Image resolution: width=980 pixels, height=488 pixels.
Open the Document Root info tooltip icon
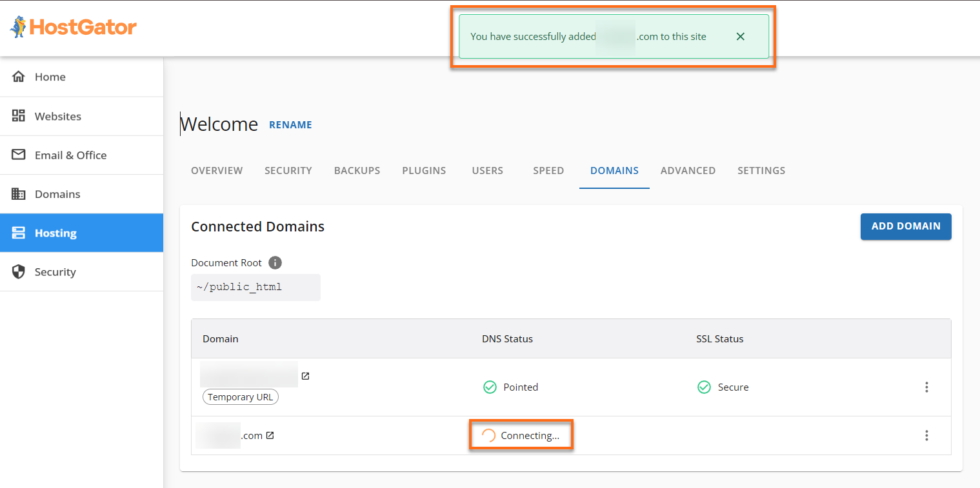pyautogui.click(x=275, y=262)
